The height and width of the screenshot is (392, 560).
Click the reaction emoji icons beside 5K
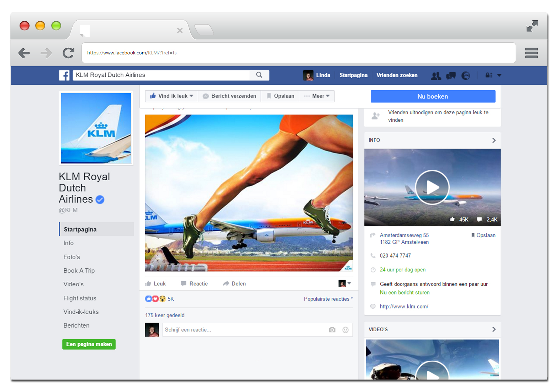tap(155, 299)
